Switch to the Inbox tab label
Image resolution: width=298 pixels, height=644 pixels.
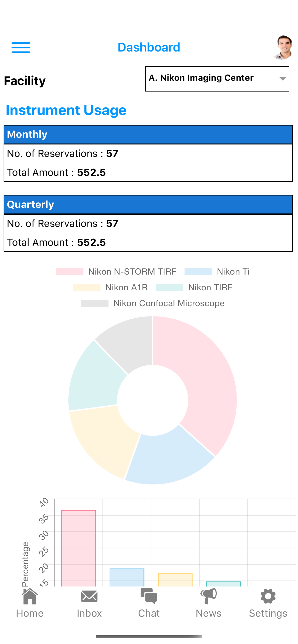89,613
